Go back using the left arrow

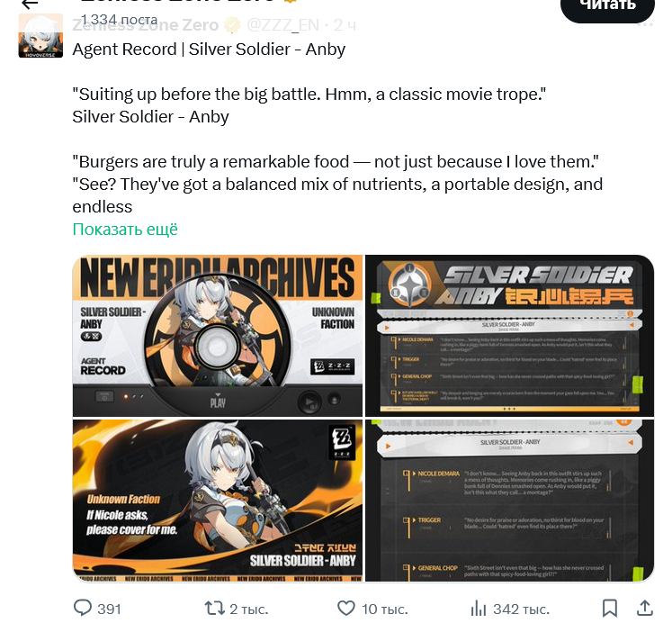30,5
